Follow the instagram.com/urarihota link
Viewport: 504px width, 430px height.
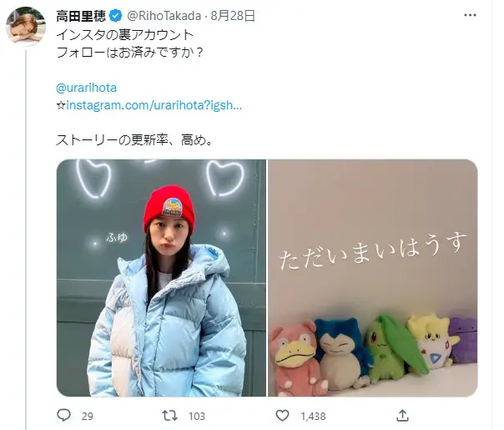[x=154, y=105]
